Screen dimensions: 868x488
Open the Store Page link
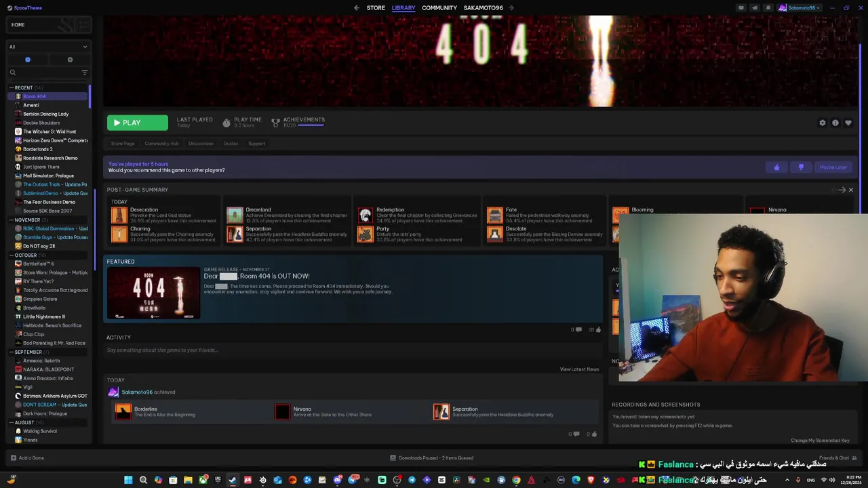123,144
